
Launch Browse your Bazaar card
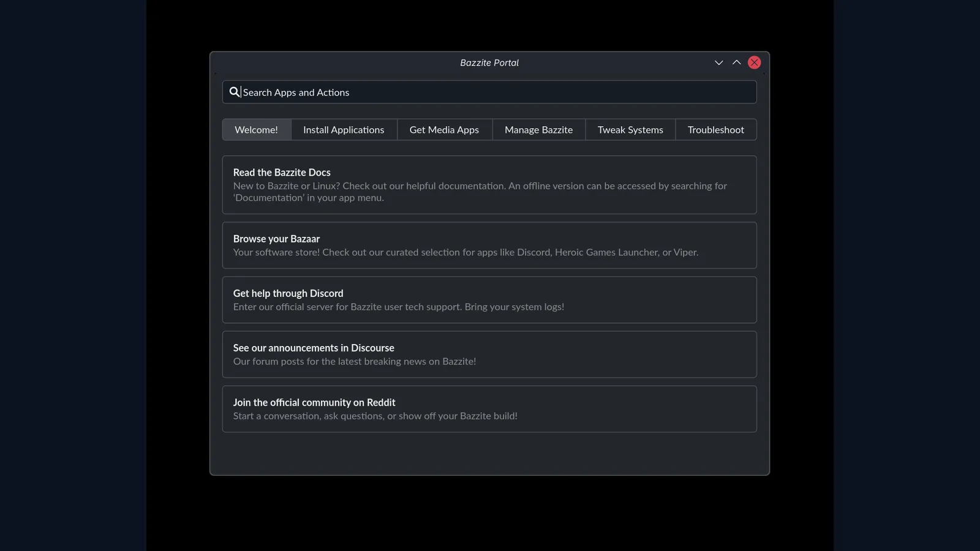(489, 246)
